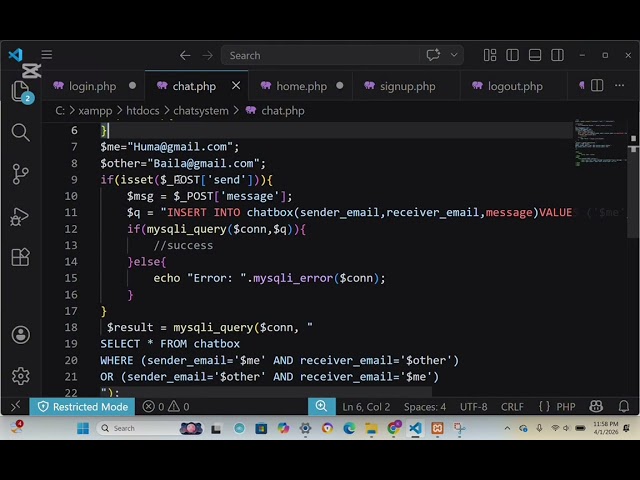Click the Search command center field
Viewport: 640px width, 480px height.
320,55
